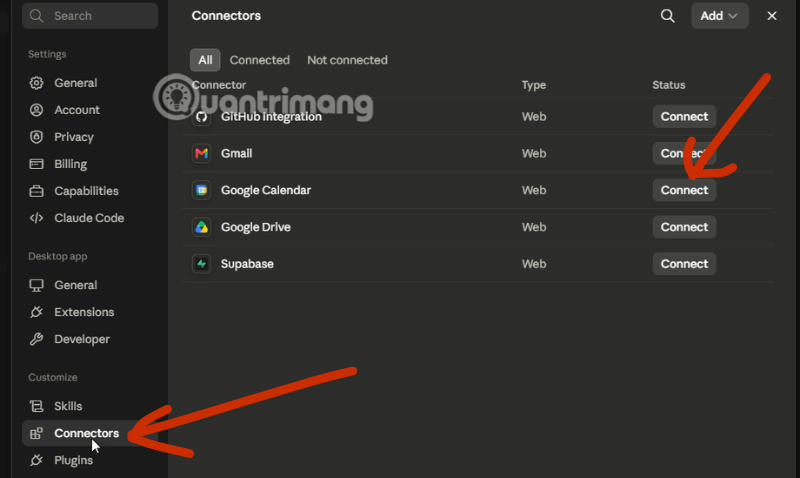Open Skills under Customize

coord(90,406)
